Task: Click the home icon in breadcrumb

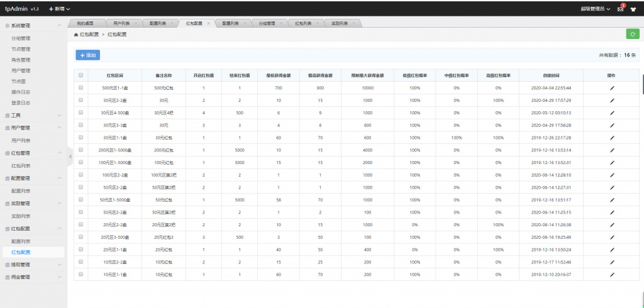Action: click(76, 35)
